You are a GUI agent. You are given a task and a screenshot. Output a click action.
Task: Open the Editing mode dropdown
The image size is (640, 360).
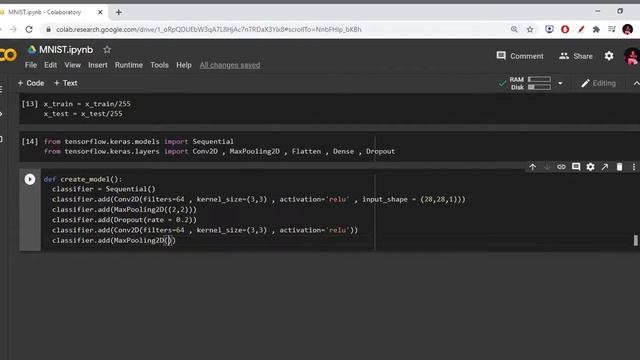click(x=598, y=83)
